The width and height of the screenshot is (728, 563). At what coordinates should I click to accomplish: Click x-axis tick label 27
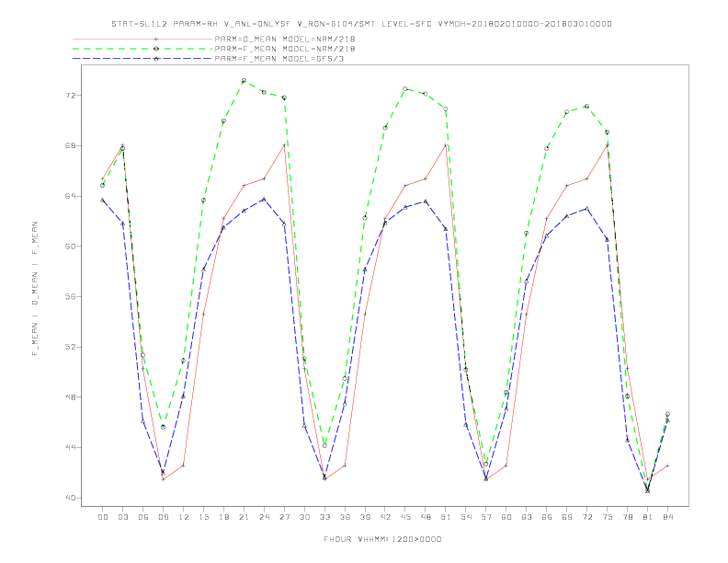click(284, 517)
